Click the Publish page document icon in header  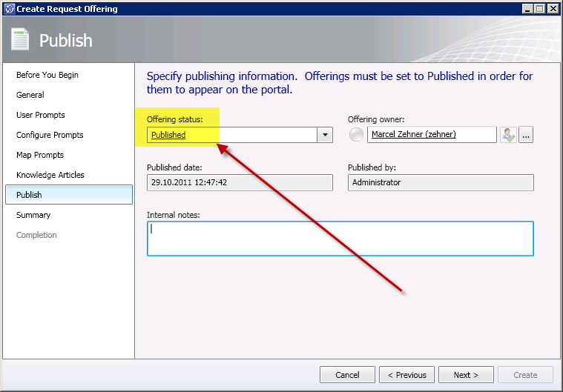21,40
